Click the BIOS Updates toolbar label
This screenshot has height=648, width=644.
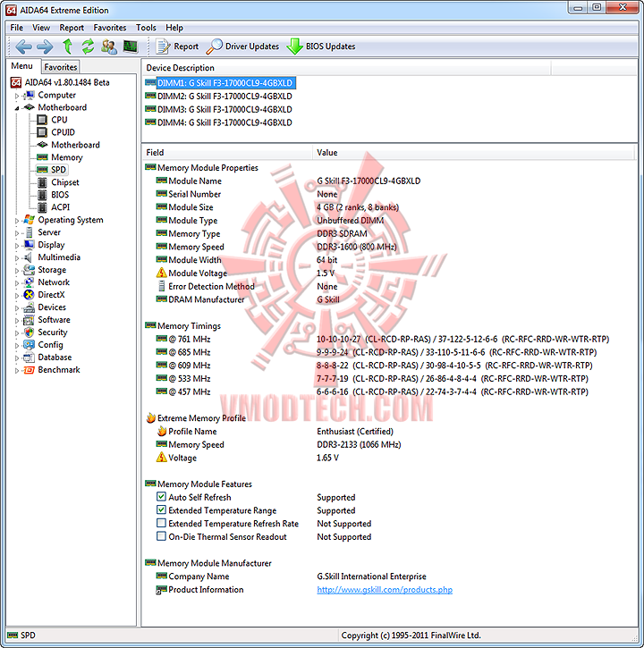(330, 46)
